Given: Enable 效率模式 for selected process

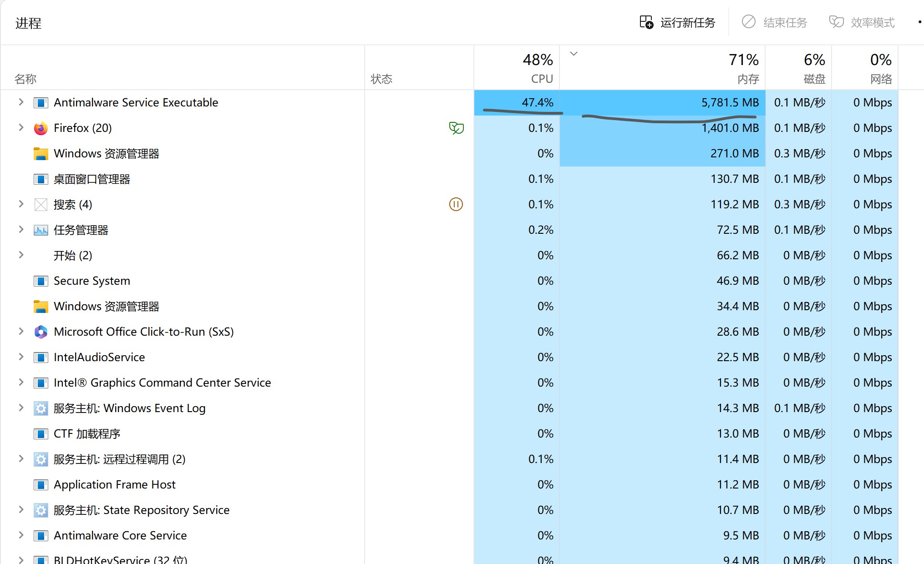Looking at the screenshot, I should pyautogui.click(x=862, y=22).
